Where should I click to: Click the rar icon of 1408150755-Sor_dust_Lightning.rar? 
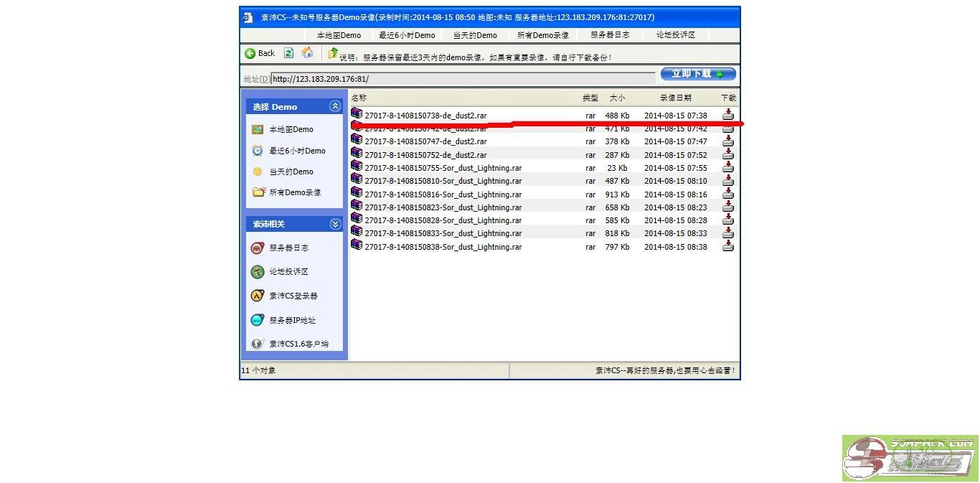point(357,167)
